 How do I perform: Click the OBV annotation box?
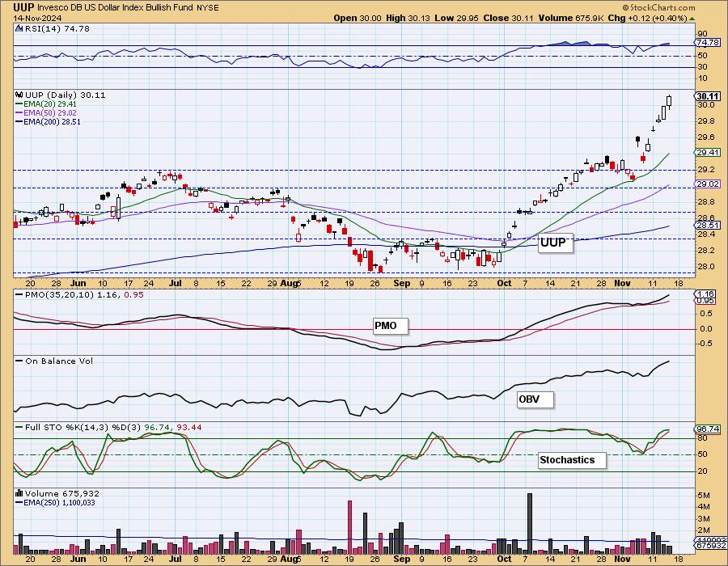point(535,399)
